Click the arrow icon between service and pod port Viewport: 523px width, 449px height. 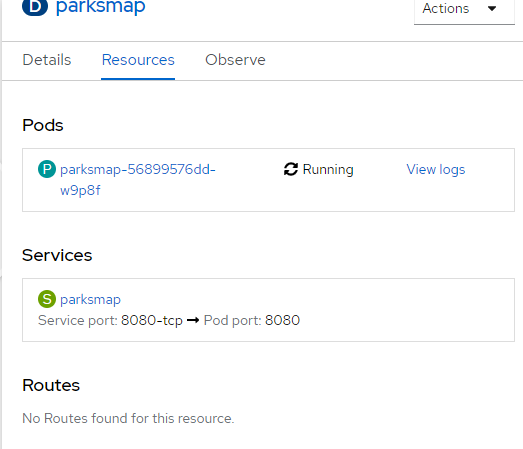tap(193, 320)
